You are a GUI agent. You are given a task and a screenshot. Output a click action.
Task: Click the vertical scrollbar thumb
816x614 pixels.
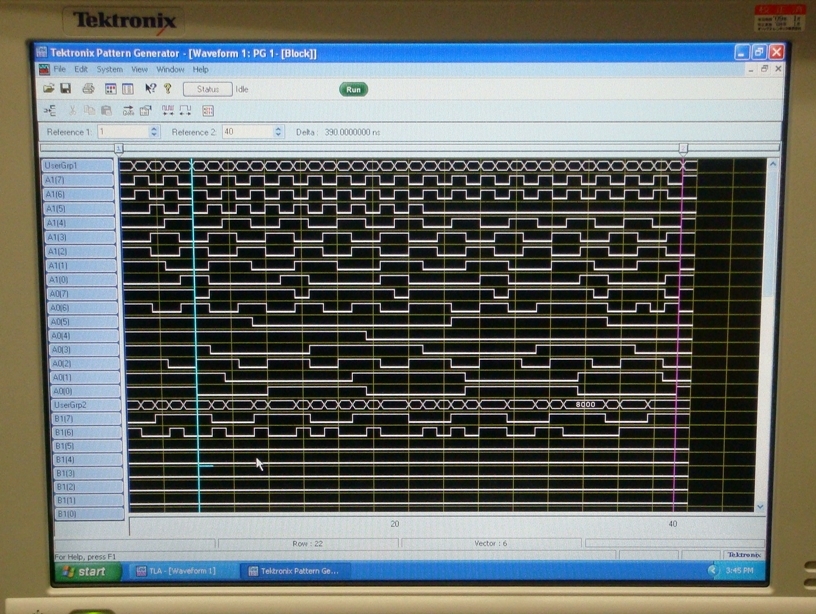(770, 232)
